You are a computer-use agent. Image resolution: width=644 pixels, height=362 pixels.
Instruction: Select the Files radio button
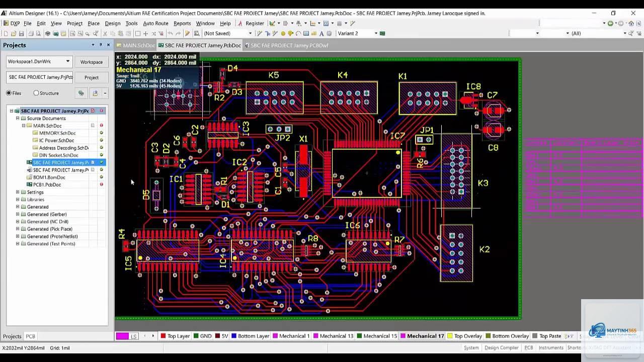pos(9,93)
